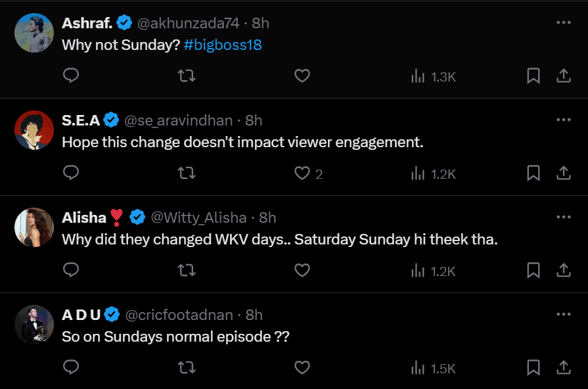View analytics showing 1.5K views
588x389 pixels.
click(x=433, y=368)
